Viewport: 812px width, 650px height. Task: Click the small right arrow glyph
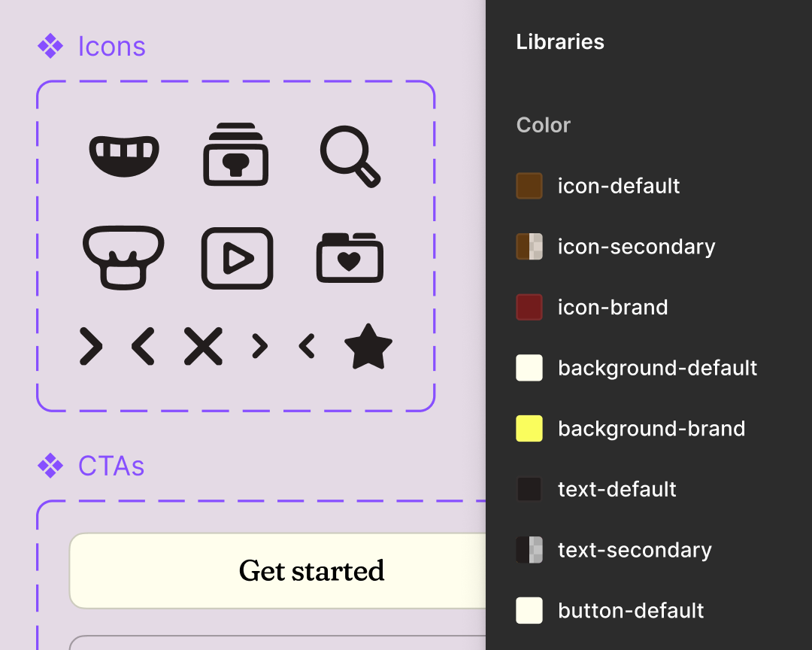[x=259, y=346]
